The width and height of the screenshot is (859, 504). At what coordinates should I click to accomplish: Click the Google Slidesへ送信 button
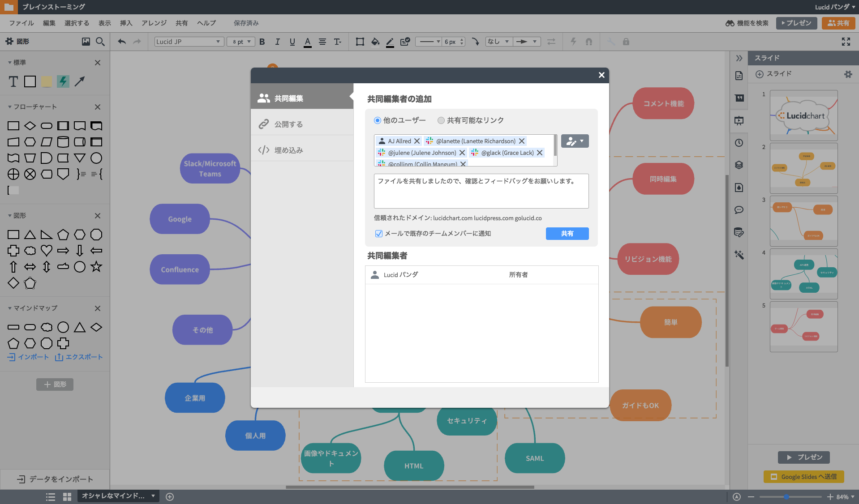(x=803, y=477)
